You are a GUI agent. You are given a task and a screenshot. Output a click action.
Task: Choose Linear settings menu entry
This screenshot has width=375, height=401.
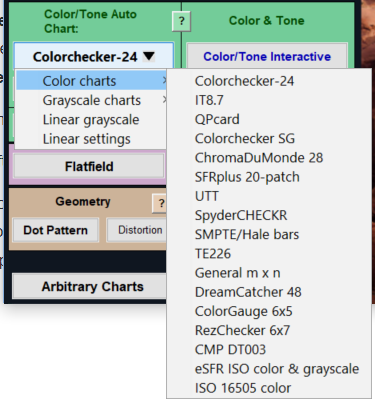click(91, 139)
